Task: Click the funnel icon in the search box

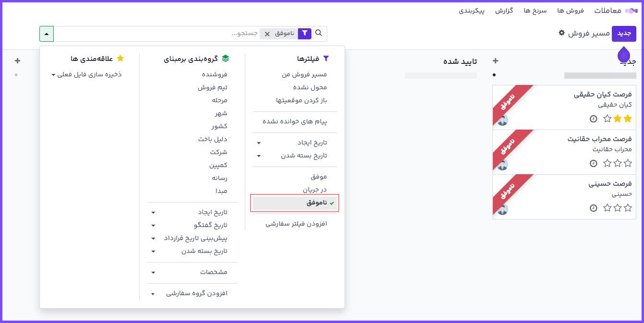Action: (305, 34)
